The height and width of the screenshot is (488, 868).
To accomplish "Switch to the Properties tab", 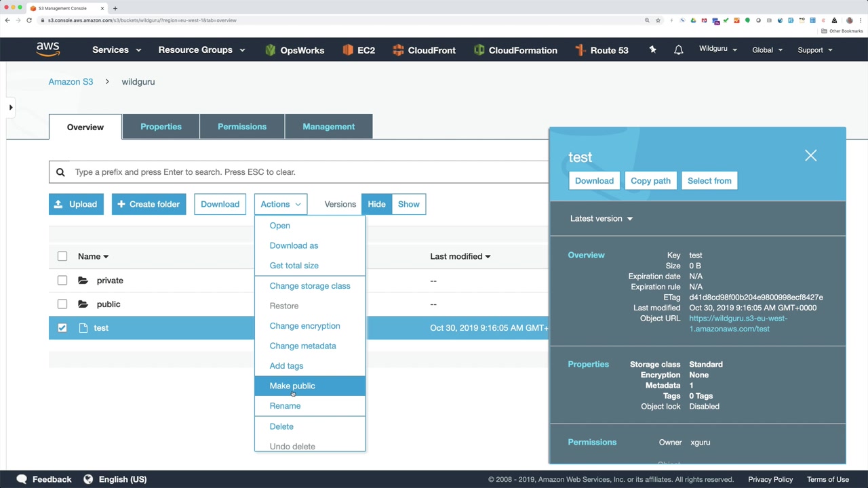I will (161, 127).
